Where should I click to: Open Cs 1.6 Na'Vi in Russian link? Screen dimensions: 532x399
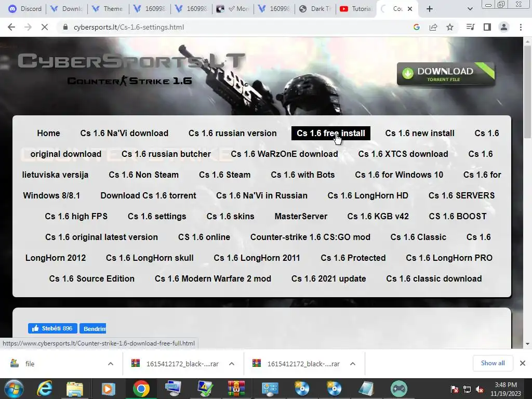click(262, 195)
